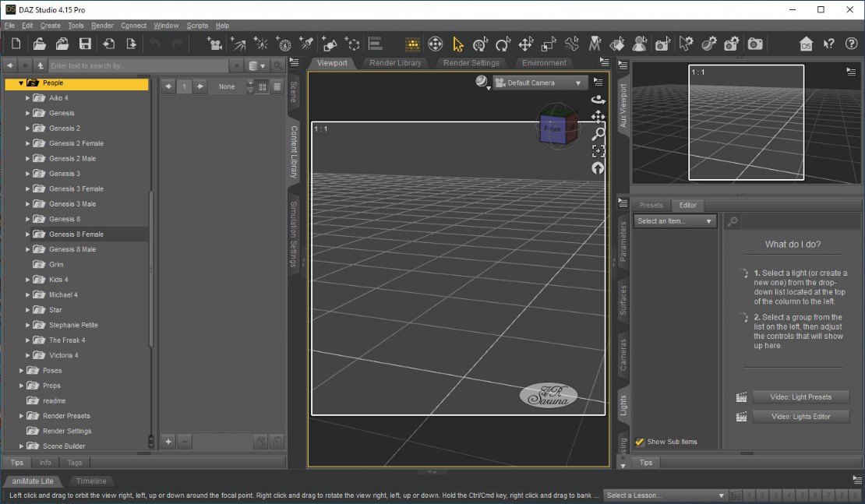The width and height of the screenshot is (865, 504).
Task: Activate the Translate move tool
Action: 526,44
